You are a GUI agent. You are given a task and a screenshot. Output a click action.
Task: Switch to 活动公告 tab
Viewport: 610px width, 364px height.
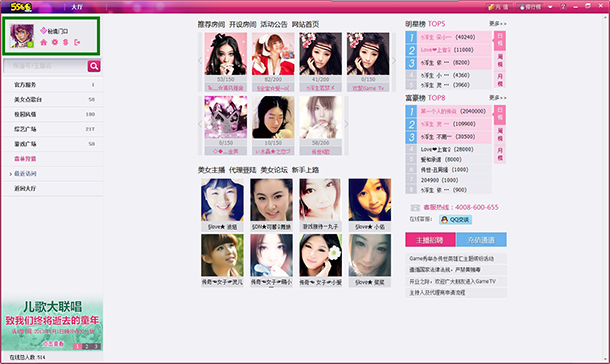click(274, 24)
